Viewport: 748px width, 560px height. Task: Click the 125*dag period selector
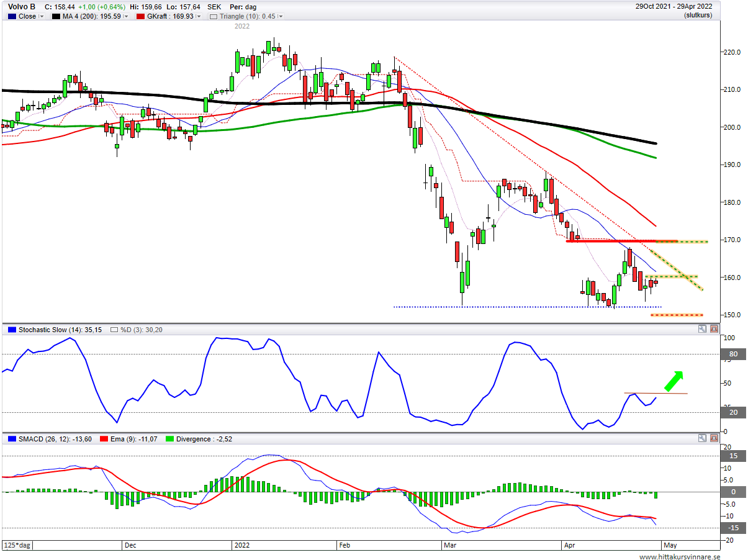[x=17, y=545]
